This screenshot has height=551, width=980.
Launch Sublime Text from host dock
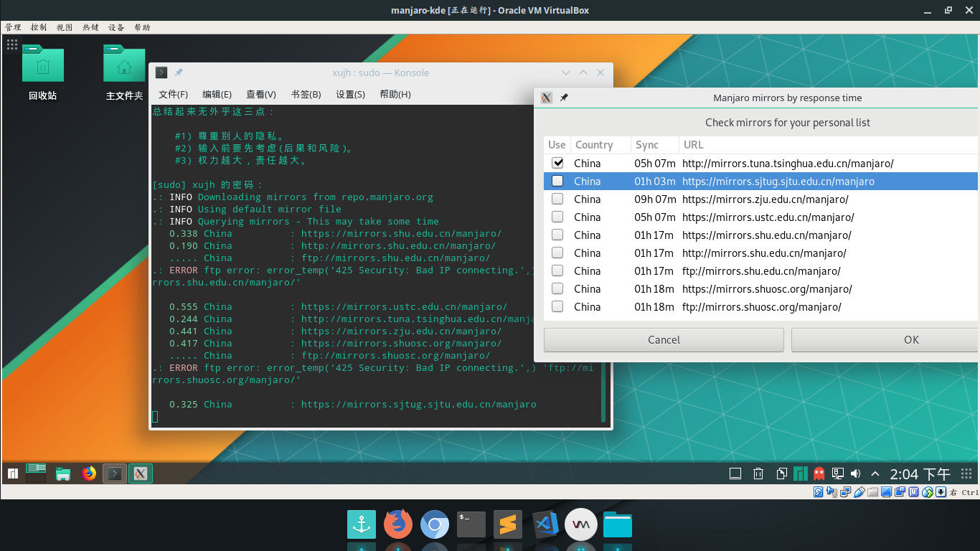pos(508,525)
